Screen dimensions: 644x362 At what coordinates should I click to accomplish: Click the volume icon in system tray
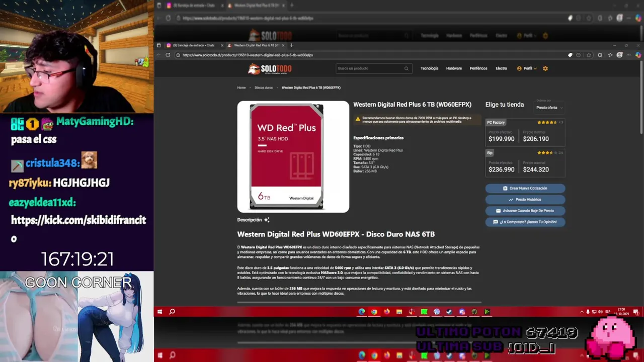pyautogui.click(x=600, y=312)
